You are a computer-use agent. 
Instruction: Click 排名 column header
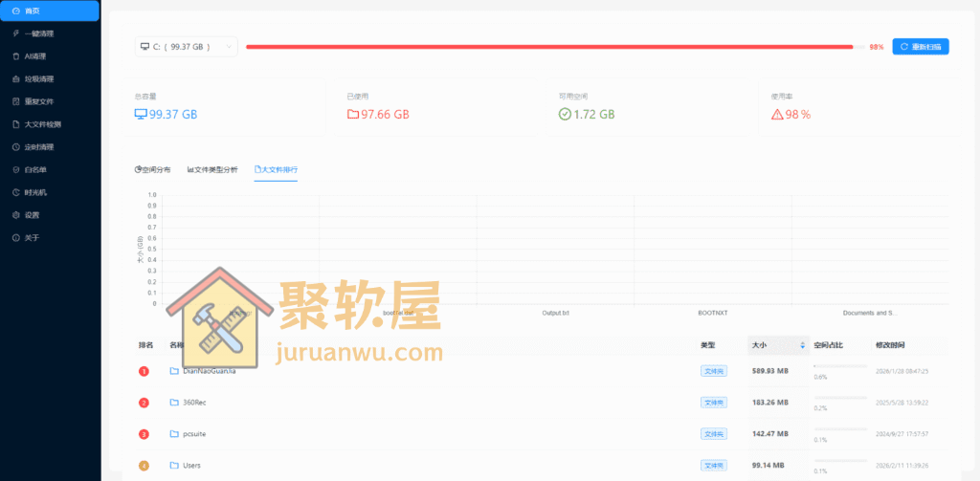coord(145,345)
